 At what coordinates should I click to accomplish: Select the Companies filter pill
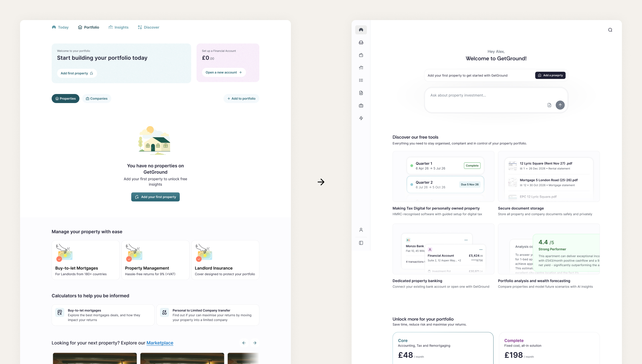97,99
